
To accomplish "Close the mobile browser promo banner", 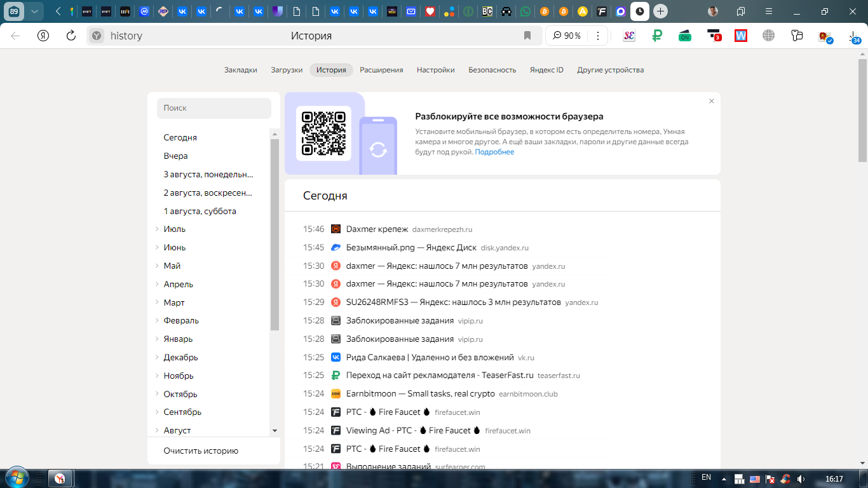I will pos(712,101).
